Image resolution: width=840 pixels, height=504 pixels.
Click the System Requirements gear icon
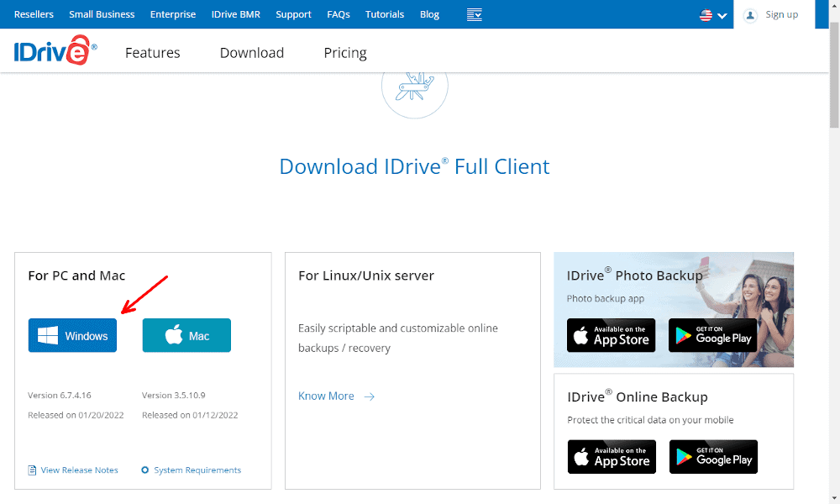click(x=145, y=470)
